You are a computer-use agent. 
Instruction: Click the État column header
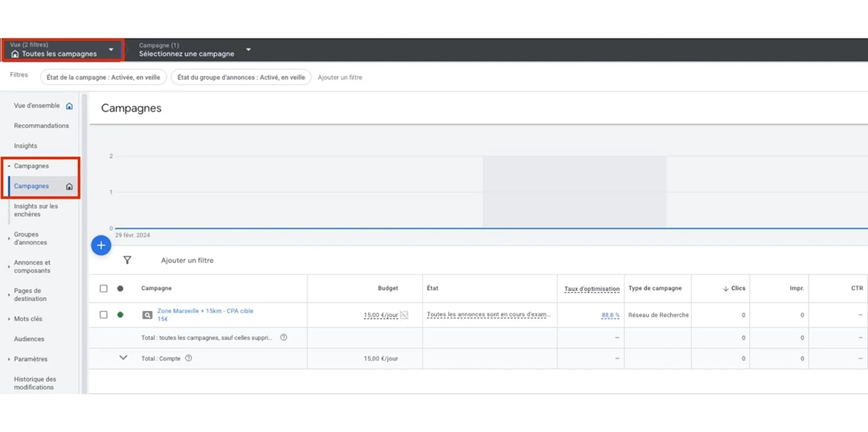[x=433, y=288]
